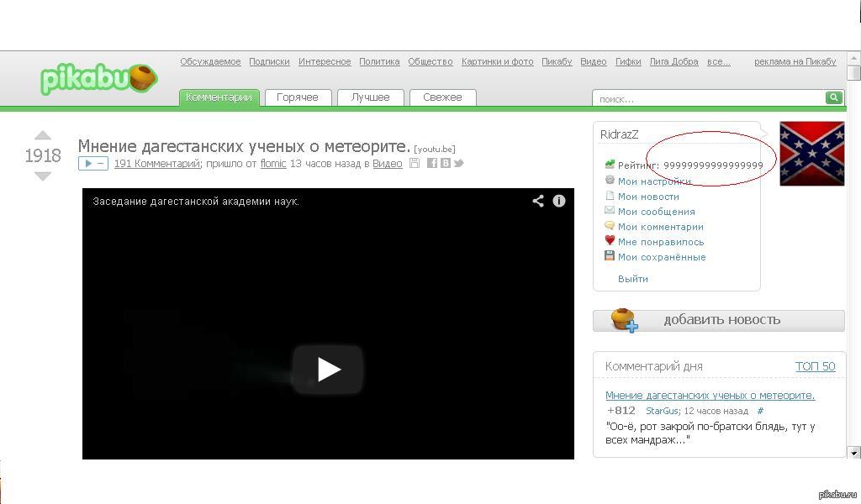The width and height of the screenshot is (861, 504).
Task: Downvote the post with the down arrow
Action: coord(43,176)
